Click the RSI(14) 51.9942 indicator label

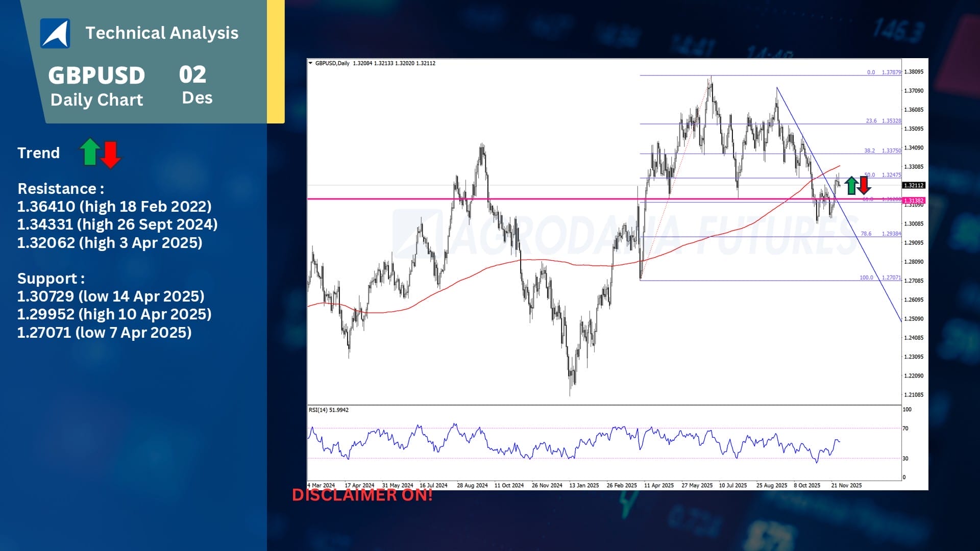point(329,410)
